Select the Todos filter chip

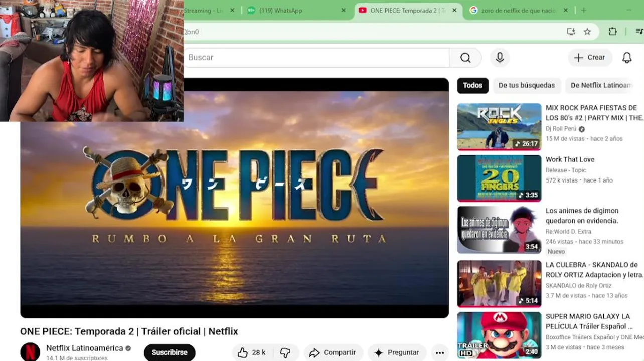coord(472,85)
